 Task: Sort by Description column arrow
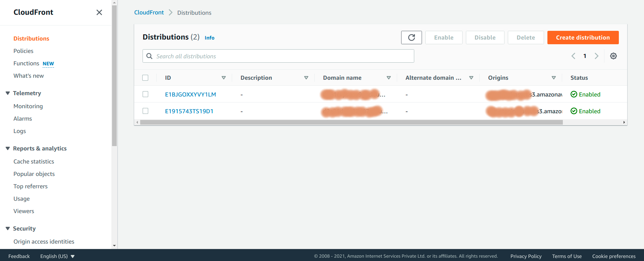(x=306, y=78)
